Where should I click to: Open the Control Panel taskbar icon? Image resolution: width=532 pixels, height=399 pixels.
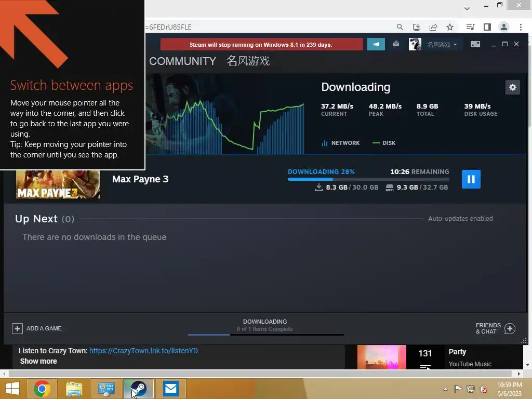106,389
